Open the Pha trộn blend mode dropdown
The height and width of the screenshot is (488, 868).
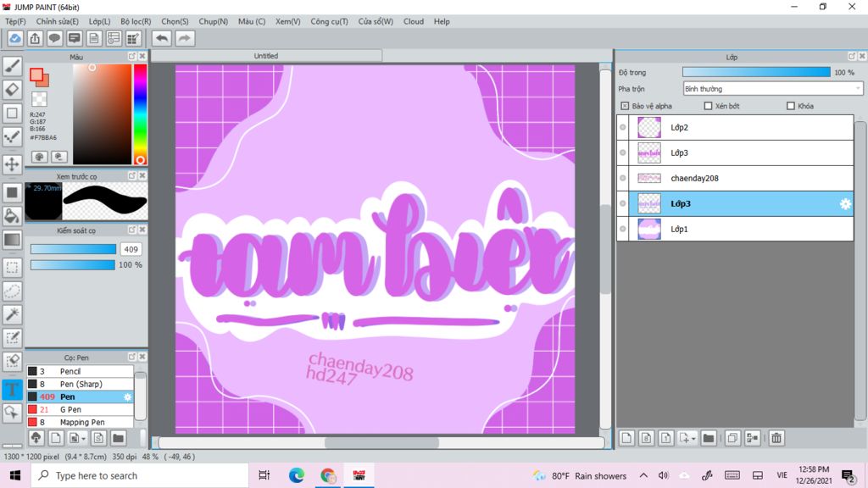tap(773, 88)
